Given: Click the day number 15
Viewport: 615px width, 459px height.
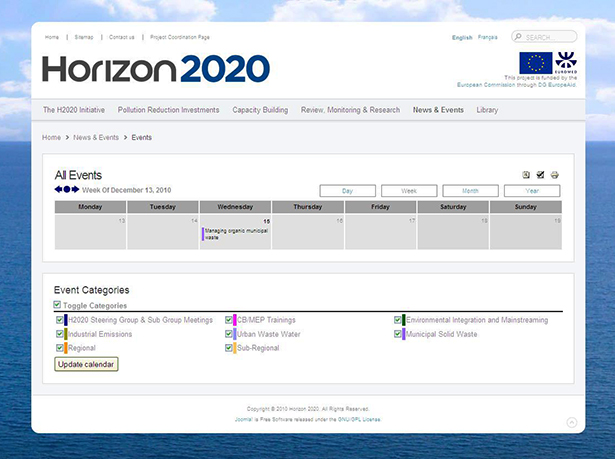Looking at the screenshot, I should coord(267,221).
